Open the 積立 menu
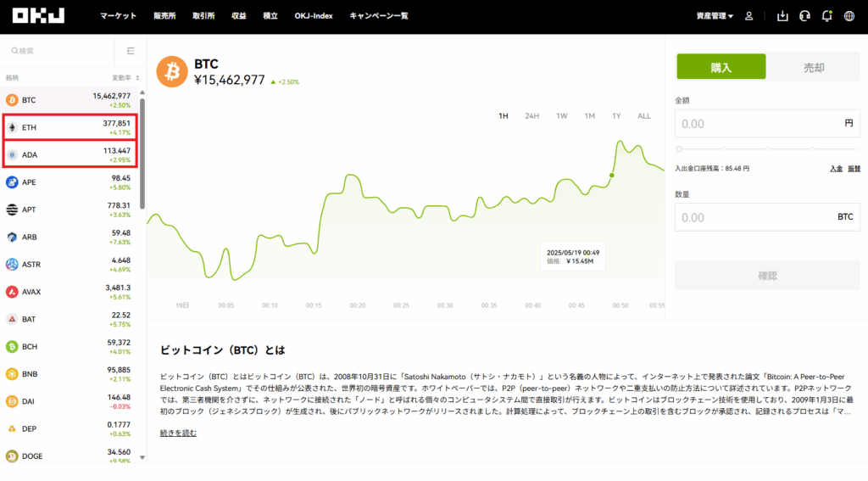 pos(270,16)
